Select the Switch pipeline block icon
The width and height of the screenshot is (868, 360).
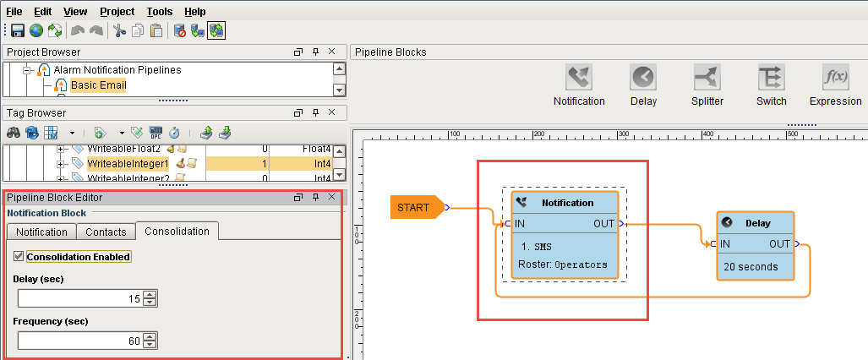coord(771,78)
